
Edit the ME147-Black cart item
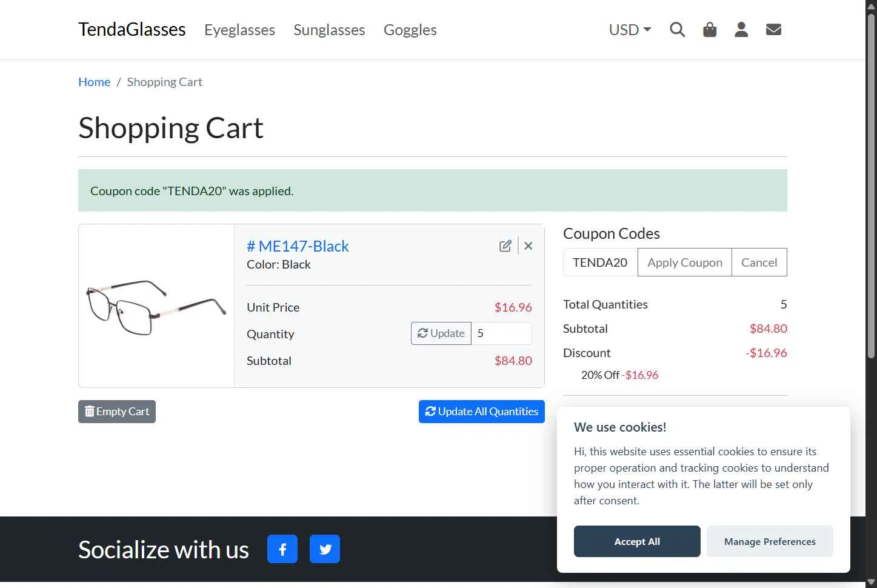coord(505,246)
